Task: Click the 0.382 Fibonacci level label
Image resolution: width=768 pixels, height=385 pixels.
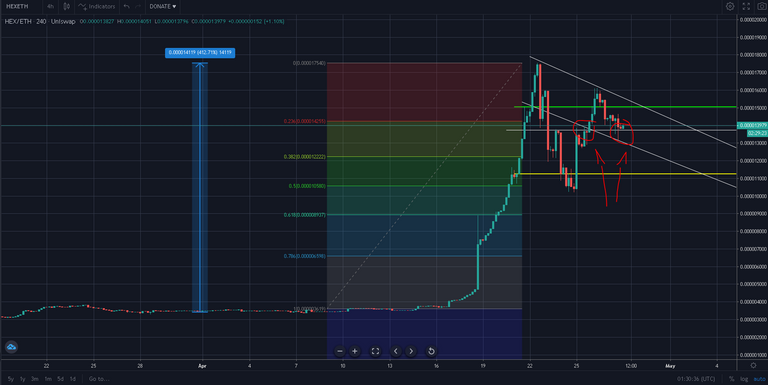Action: click(x=305, y=157)
